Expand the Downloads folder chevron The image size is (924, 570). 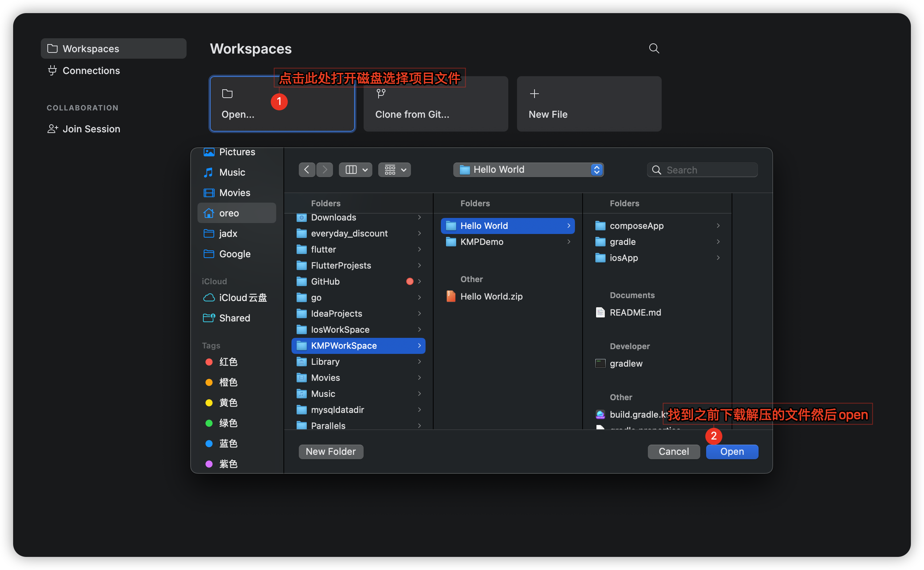coord(419,218)
